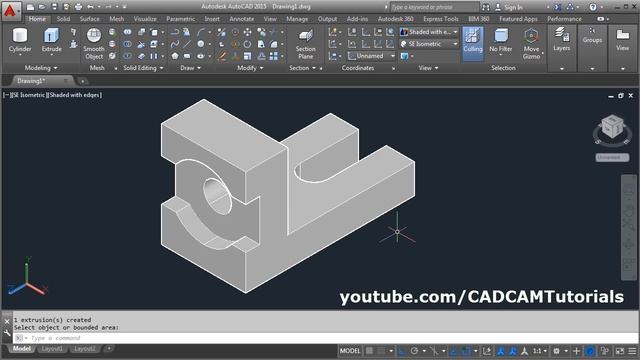This screenshot has width=640, height=360.
Task: Switch to the Layout1 tab
Action: [53, 349]
